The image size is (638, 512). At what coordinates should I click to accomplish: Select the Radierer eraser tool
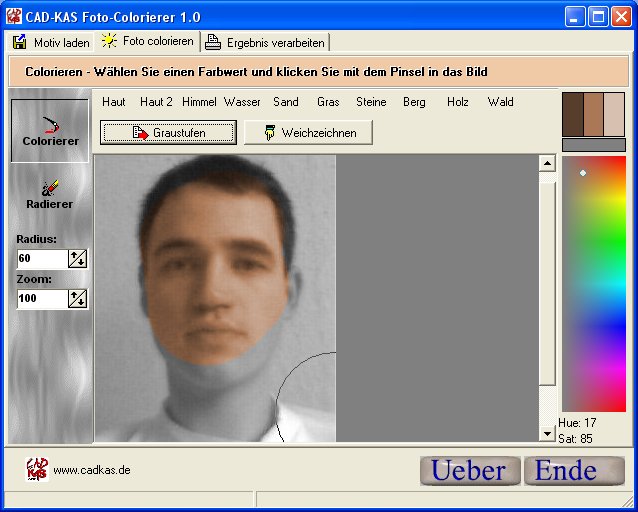49,194
